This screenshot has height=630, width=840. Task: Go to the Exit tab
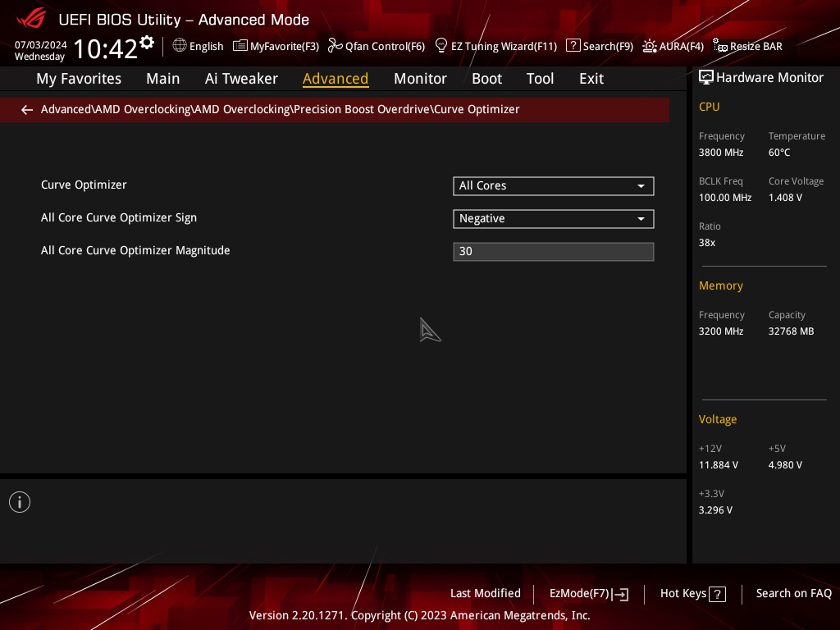(x=591, y=79)
